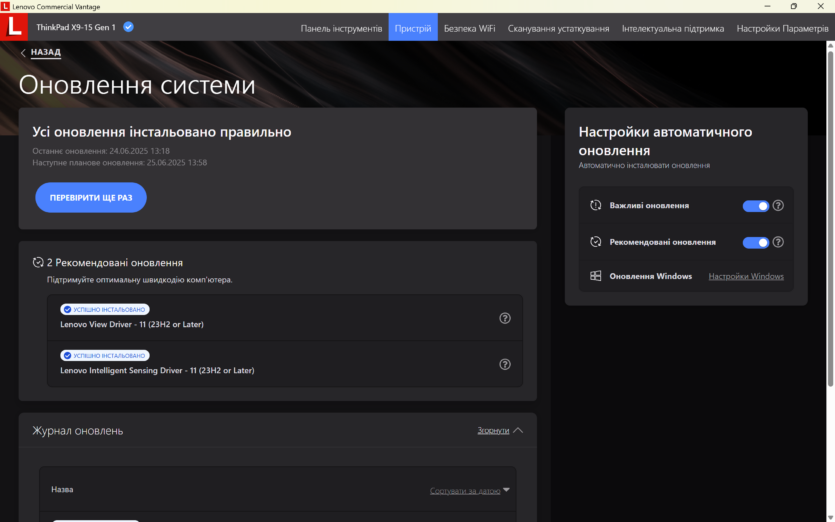Restore down the Vantage window
835x522 pixels.
(794, 6)
